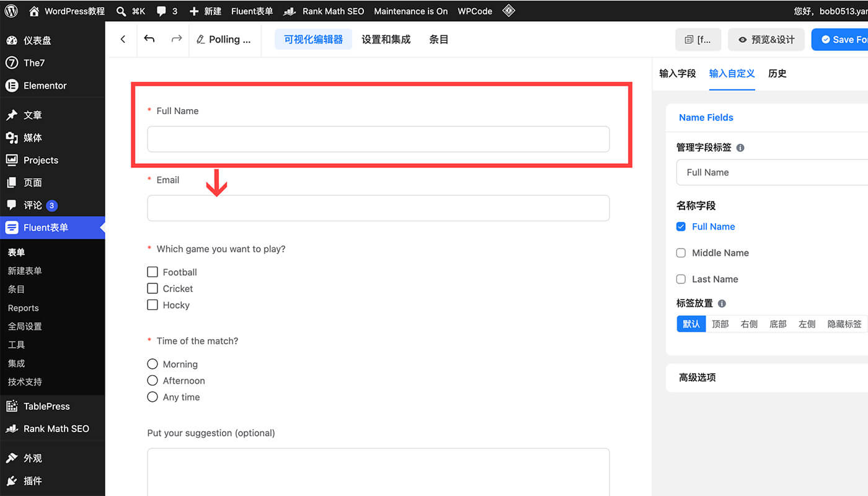Viewport: 868px width, 496px height.
Task: Select the Morning radio button
Action: tap(153, 364)
